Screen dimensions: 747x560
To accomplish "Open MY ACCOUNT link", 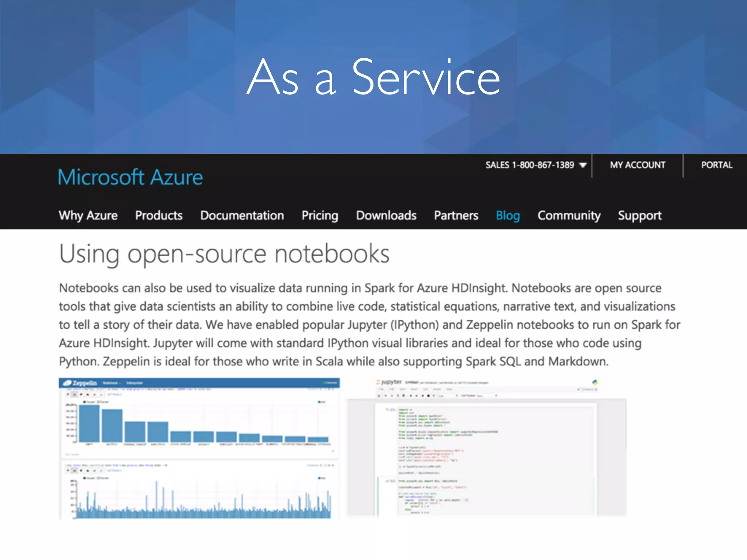I will coord(638,165).
